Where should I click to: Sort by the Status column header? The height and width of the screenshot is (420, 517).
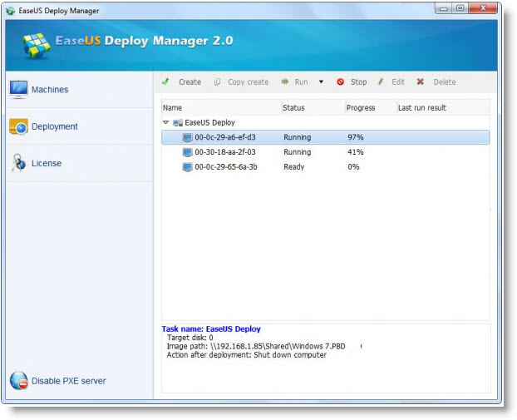tap(313, 107)
